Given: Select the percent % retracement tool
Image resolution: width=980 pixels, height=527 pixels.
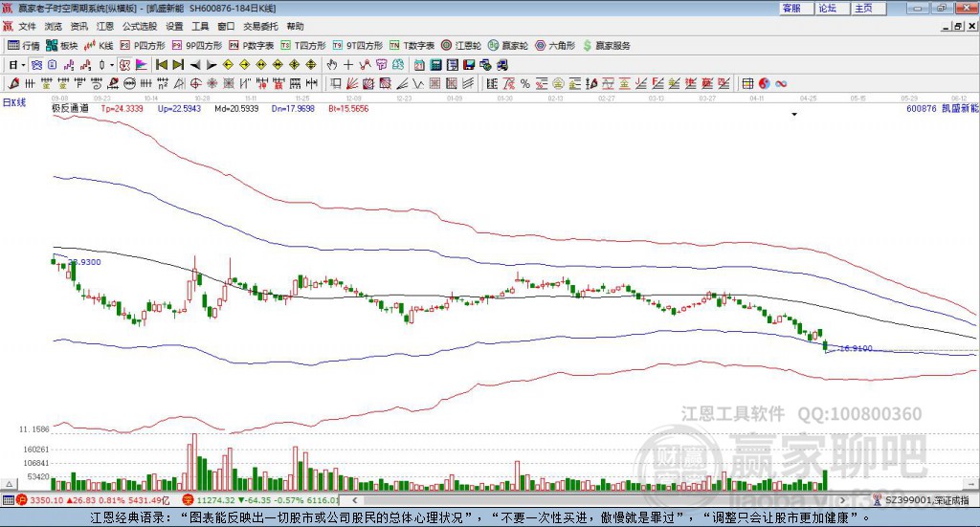Looking at the screenshot, I should (x=525, y=83).
